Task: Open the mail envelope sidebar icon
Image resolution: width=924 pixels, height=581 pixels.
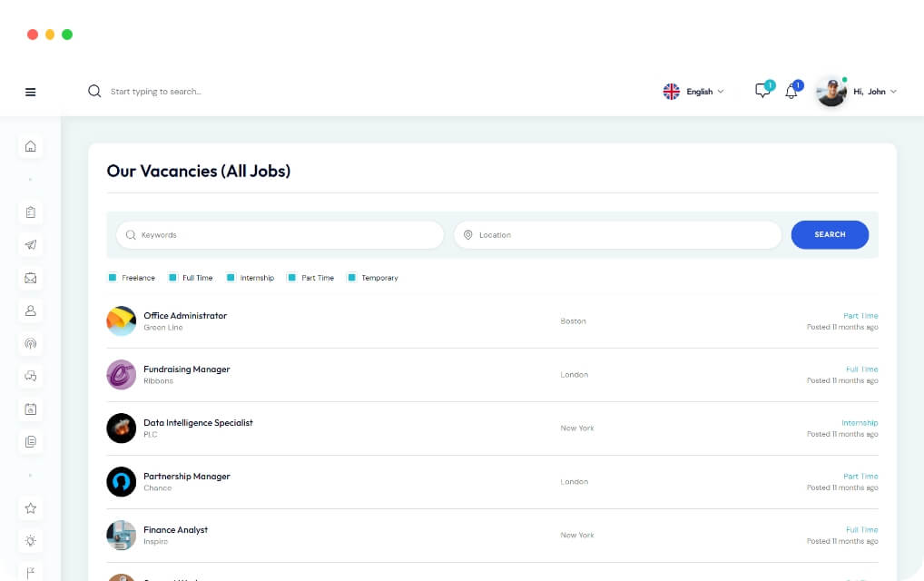Action: pyautogui.click(x=31, y=278)
